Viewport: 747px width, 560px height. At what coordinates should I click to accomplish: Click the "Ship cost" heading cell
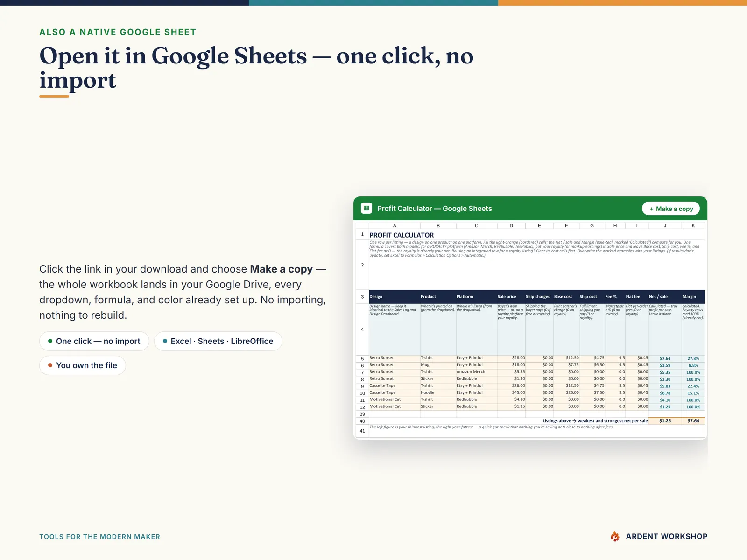coord(592,297)
